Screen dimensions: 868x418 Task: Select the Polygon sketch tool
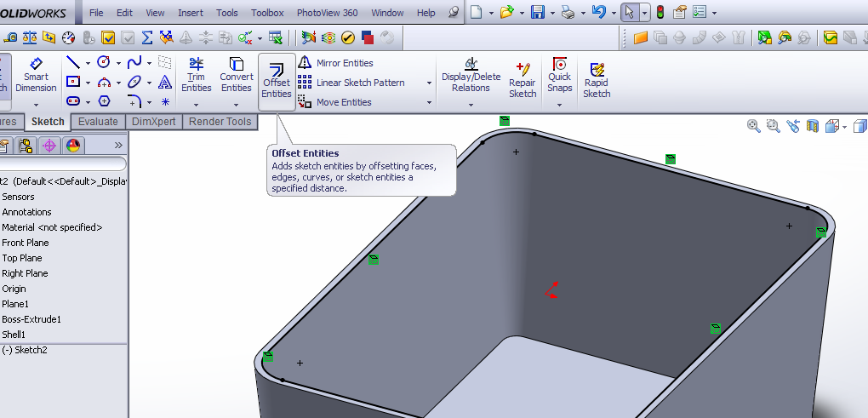coord(104,101)
